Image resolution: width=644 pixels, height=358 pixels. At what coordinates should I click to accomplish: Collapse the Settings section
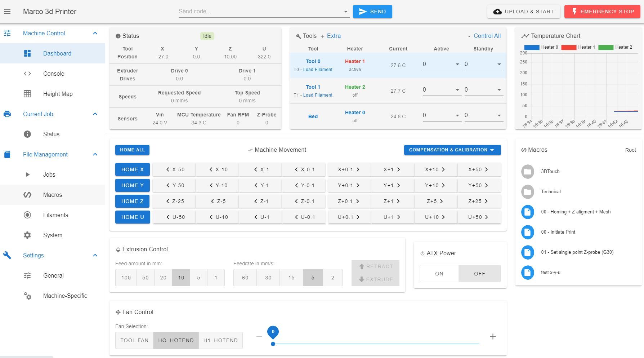point(95,255)
